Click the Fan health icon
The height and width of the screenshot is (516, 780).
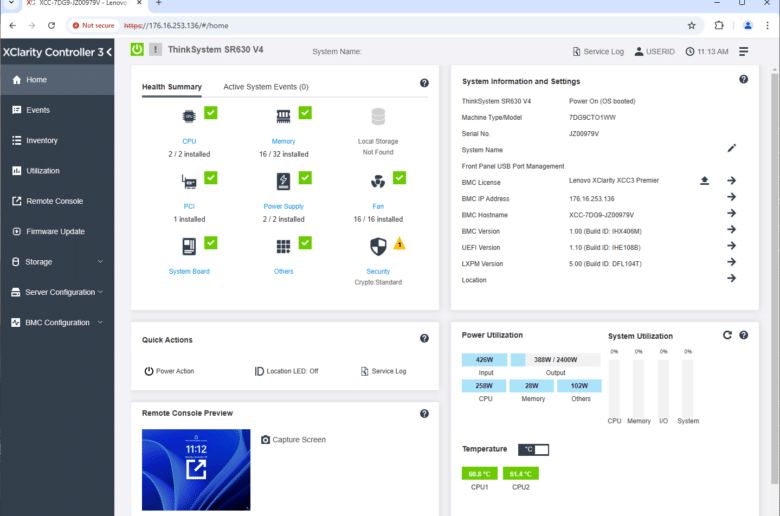point(378,182)
